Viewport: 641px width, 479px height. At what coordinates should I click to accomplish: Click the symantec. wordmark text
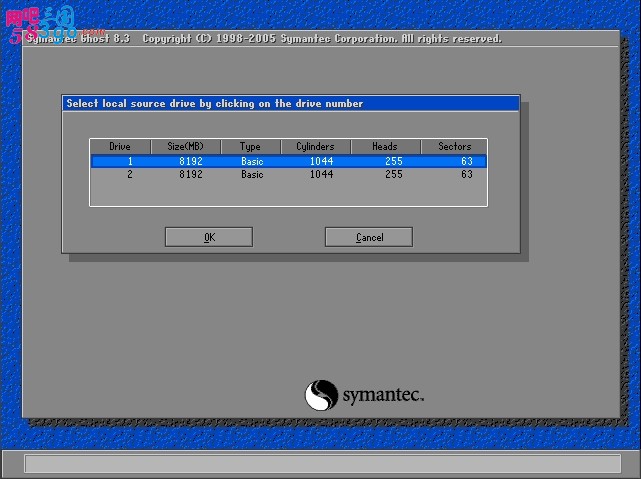pos(383,396)
